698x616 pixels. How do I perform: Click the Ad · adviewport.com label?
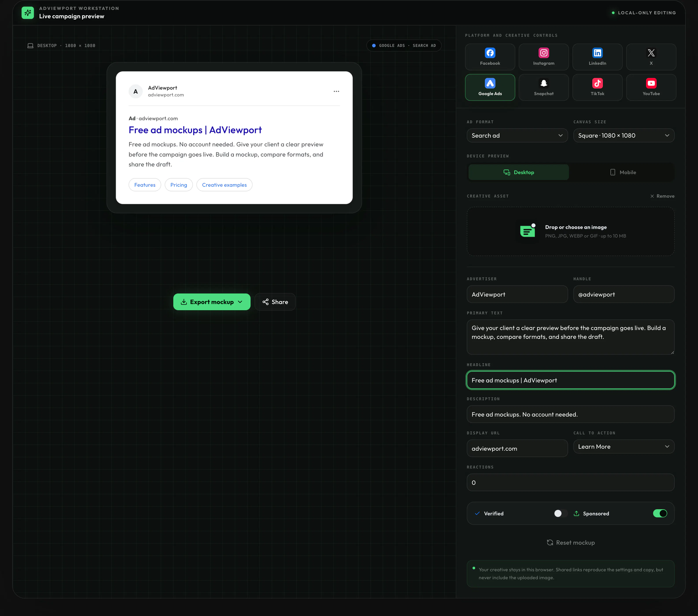click(153, 118)
